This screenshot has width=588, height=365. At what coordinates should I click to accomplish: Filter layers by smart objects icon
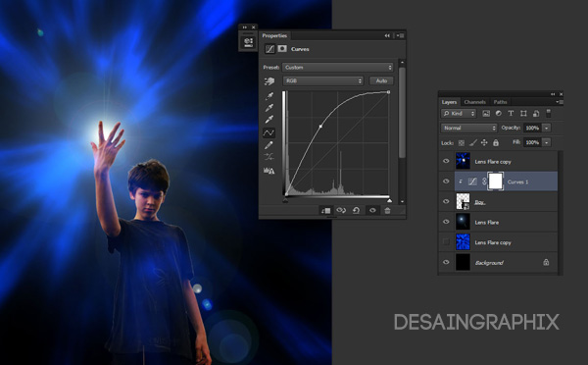coord(536,114)
